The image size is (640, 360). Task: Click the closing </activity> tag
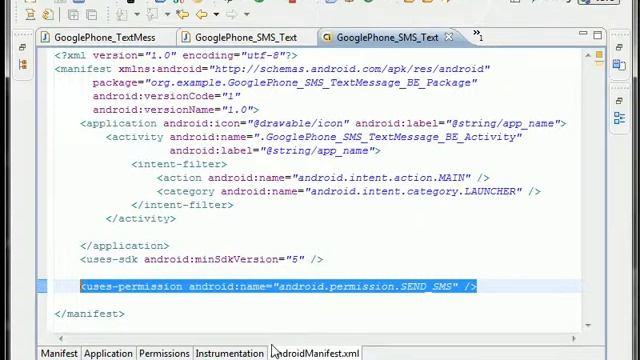pos(141,219)
